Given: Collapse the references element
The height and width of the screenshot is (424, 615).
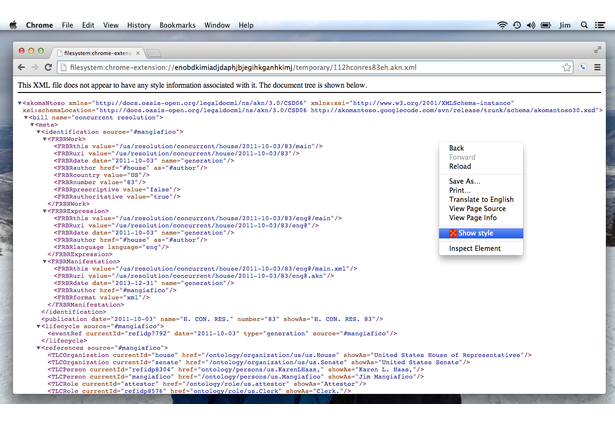Looking at the screenshot, I should 38,348.
